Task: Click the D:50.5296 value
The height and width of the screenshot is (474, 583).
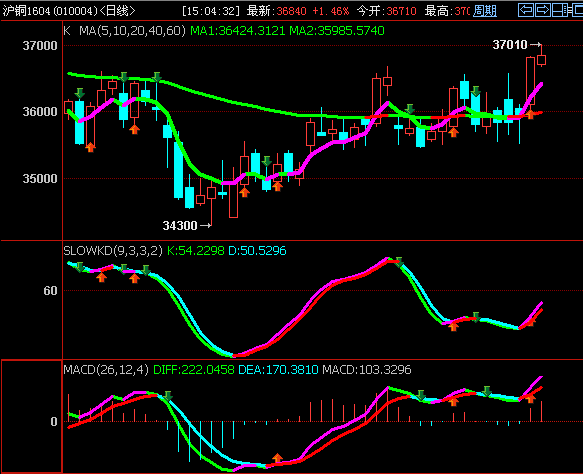Action: 257,251
